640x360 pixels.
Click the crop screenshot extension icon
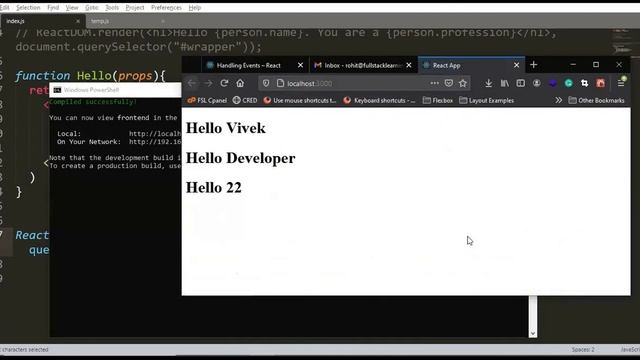click(x=584, y=83)
